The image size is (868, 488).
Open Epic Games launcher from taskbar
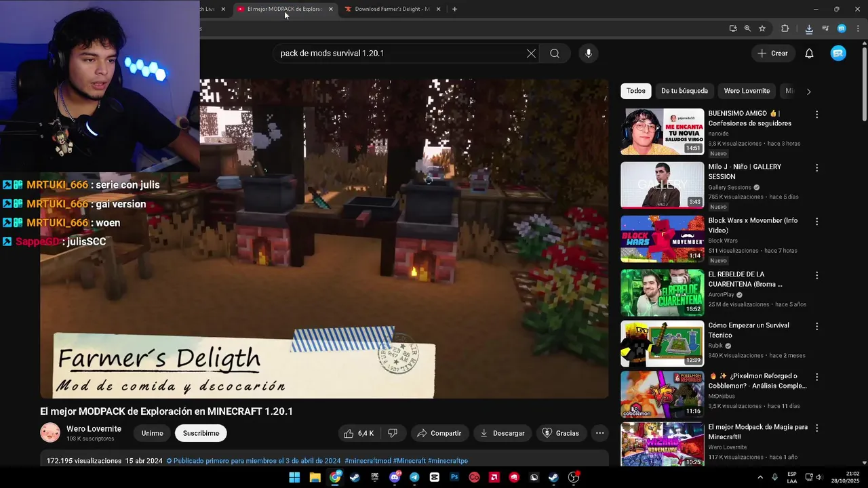(374, 477)
